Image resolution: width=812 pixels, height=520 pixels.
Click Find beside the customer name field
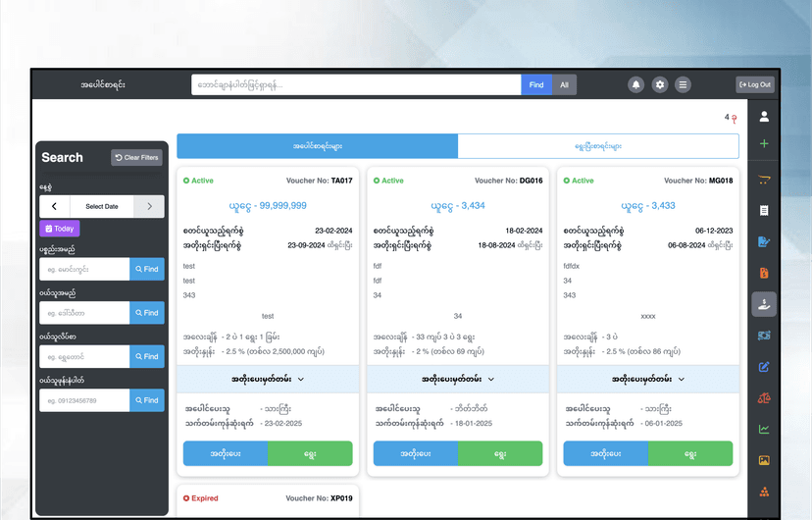click(147, 313)
